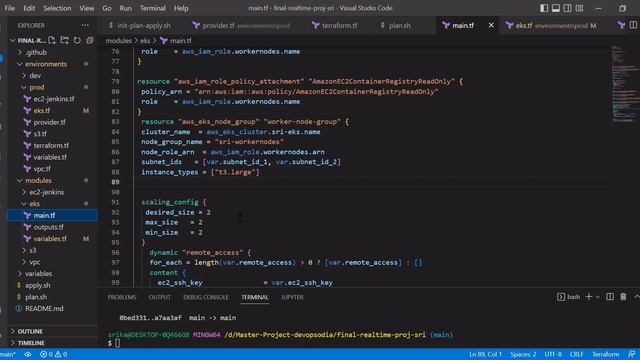Collapse all folders in Explorer
The height and width of the screenshot is (360, 640).
(x=89, y=40)
